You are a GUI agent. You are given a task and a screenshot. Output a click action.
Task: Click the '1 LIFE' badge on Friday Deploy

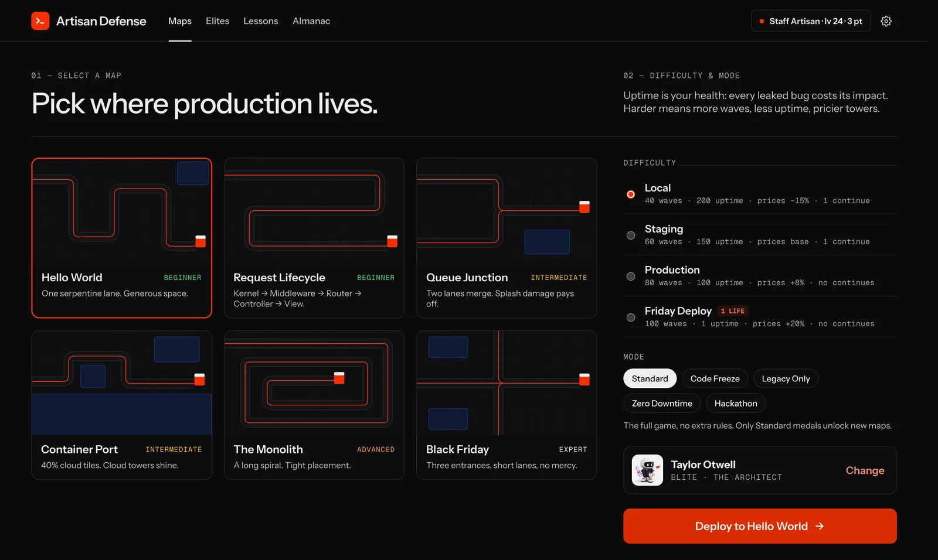[x=733, y=311]
